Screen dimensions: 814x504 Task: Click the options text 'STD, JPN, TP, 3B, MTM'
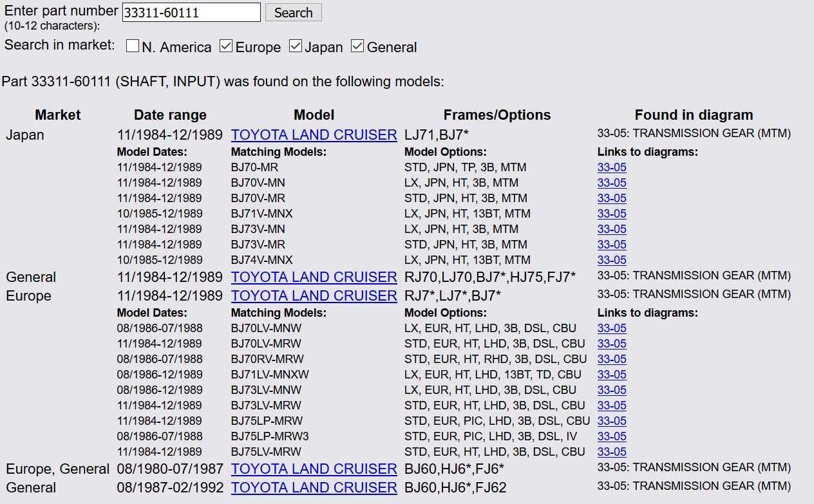click(x=466, y=167)
